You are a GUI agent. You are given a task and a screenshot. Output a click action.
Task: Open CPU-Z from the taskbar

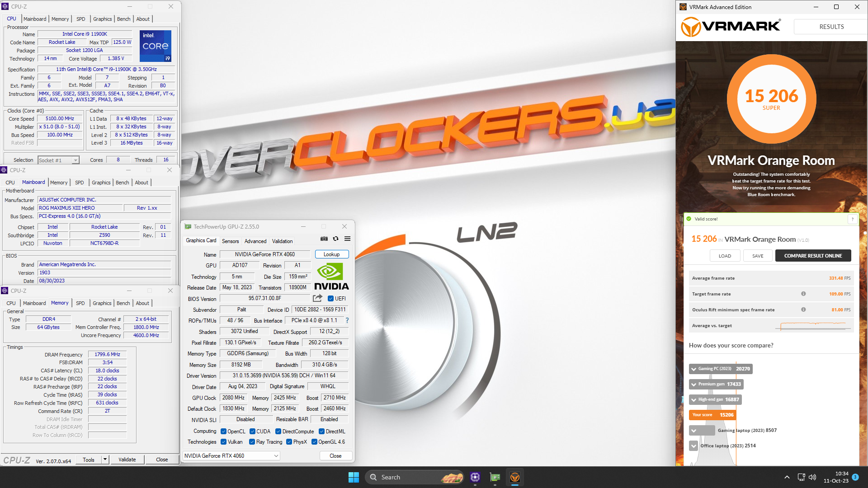tap(475, 477)
